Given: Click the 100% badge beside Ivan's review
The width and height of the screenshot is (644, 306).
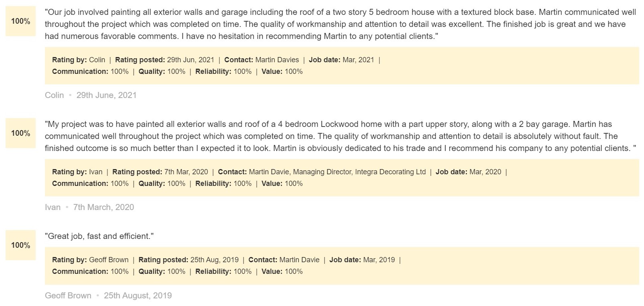Looking at the screenshot, I should click(20, 133).
